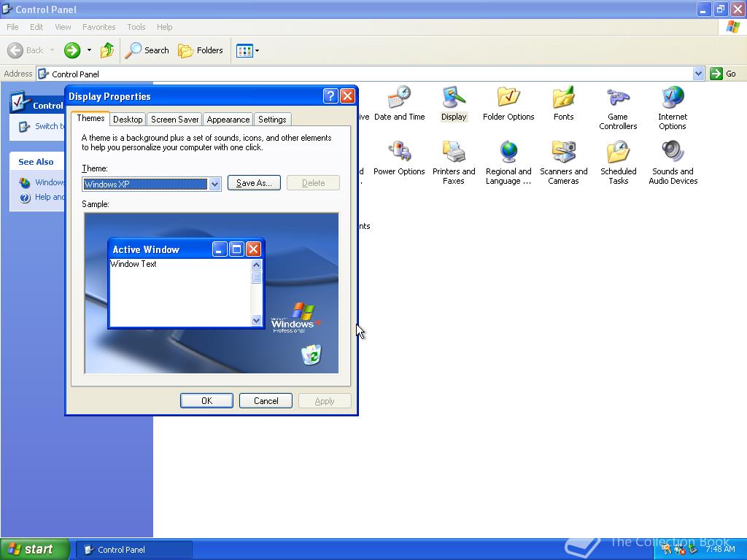The height and width of the screenshot is (560, 747).
Task: Click Cancel in Display Properties
Action: coord(266,401)
